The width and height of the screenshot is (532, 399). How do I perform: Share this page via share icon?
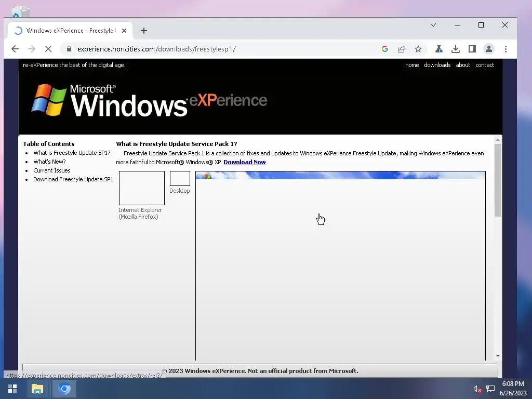click(402, 49)
